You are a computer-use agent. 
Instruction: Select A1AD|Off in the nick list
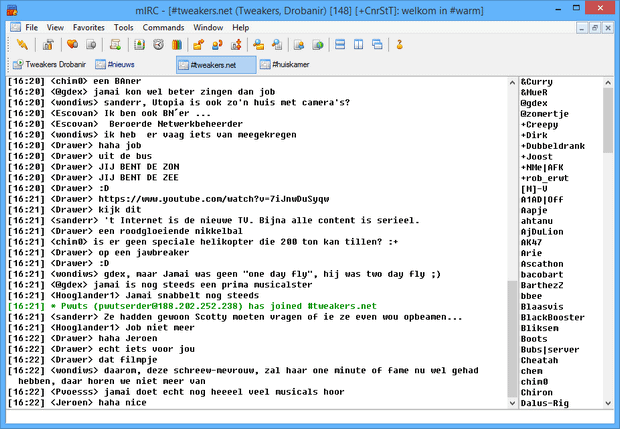(x=542, y=200)
